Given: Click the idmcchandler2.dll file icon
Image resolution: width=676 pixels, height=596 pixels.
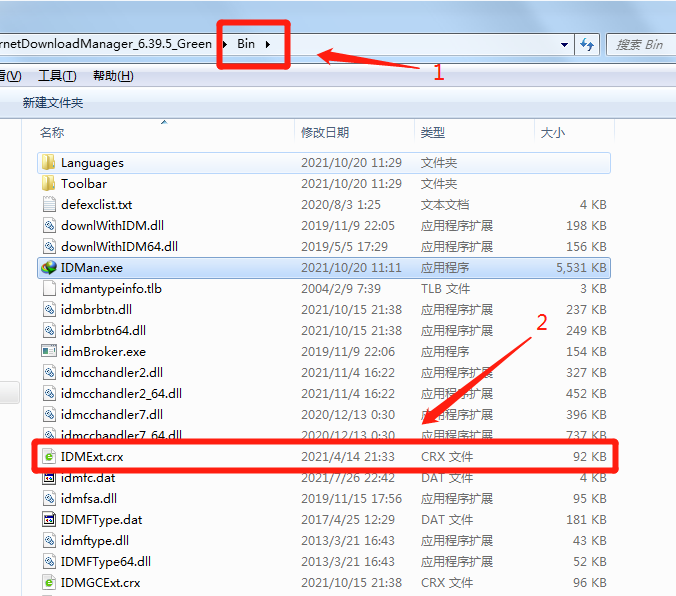Looking at the screenshot, I should coord(49,372).
